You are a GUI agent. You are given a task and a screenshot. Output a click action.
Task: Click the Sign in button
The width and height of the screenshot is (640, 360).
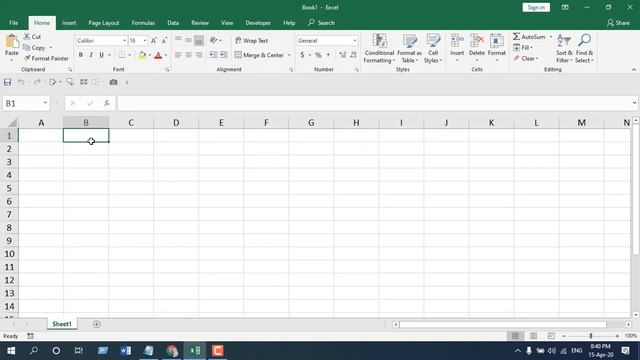(536, 7)
